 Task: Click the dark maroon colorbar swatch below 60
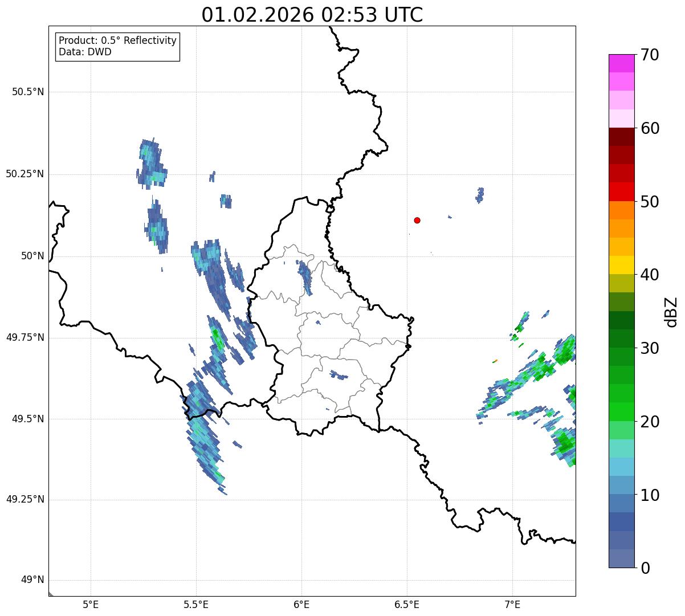click(x=622, y=137)
